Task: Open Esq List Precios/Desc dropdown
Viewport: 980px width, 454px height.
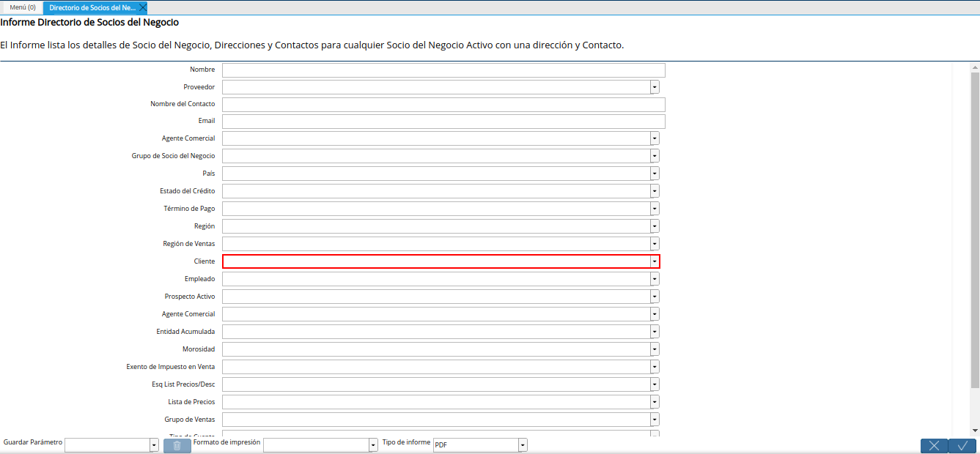Action: (655, 384)
